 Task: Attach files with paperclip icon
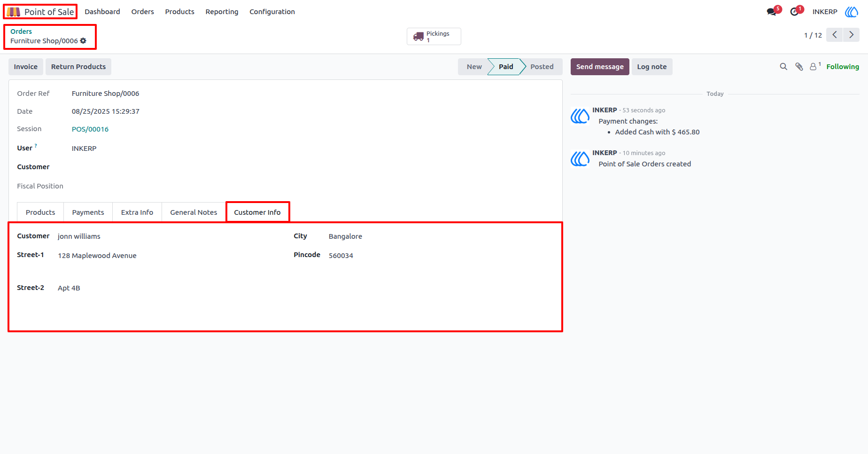[x=799, y=67]
